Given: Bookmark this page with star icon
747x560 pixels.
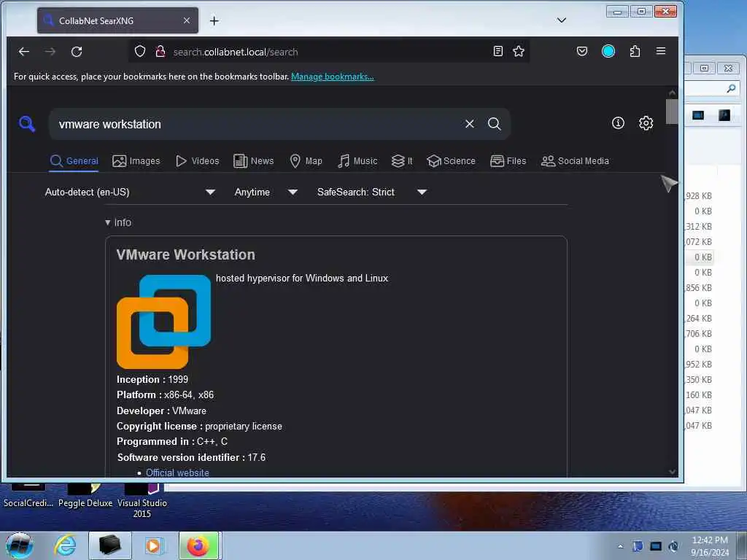Looking at the screenshot, I should tap(519, 52).
